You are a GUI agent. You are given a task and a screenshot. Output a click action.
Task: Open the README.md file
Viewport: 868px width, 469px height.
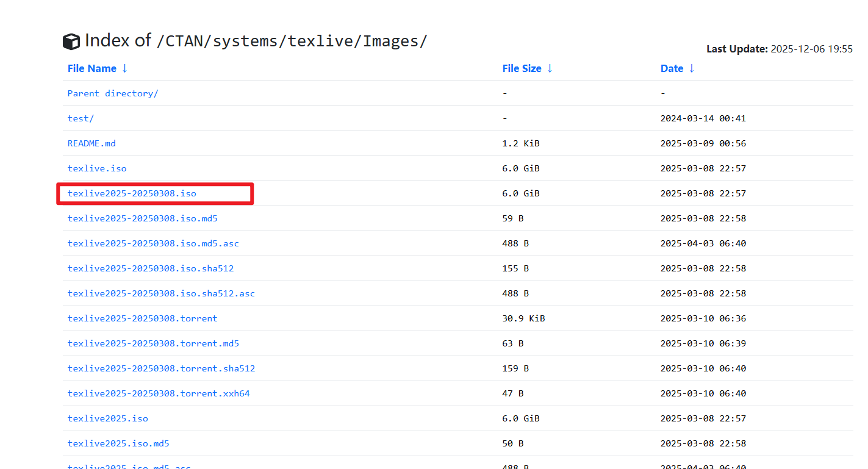[91, 143]
